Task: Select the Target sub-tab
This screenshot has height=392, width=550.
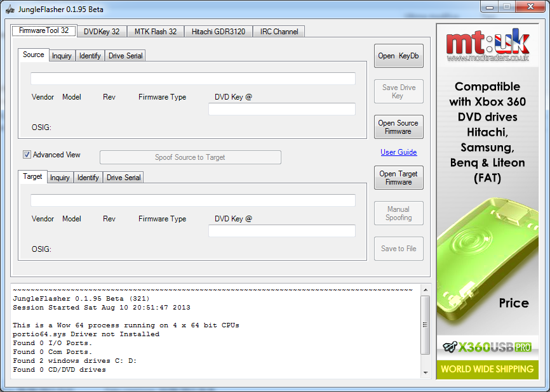Action: [32, 176]
